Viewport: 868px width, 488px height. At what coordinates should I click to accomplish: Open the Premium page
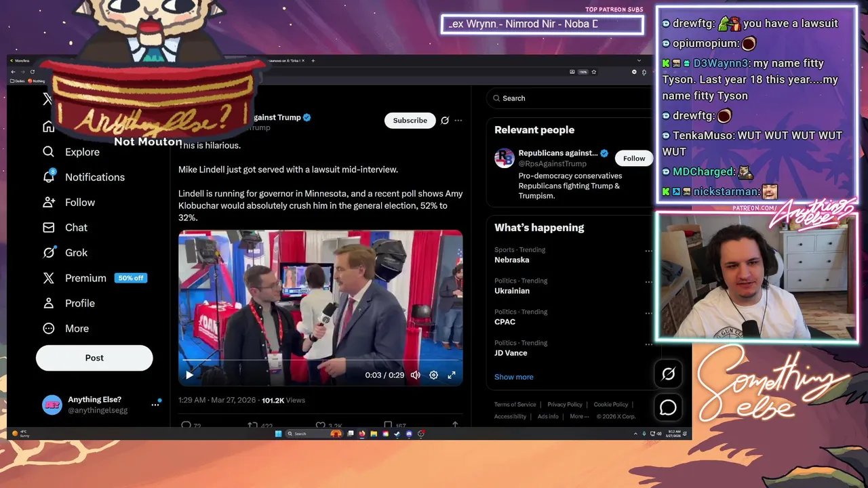(75, 278)
